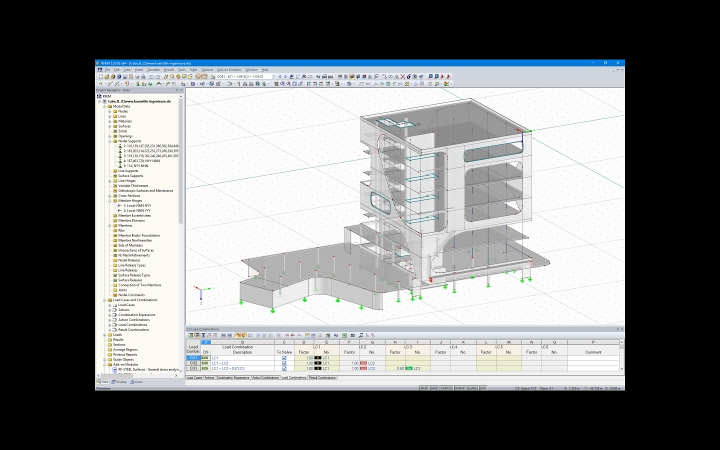Click the RF-STEEL Surfaces module icon

115,369
